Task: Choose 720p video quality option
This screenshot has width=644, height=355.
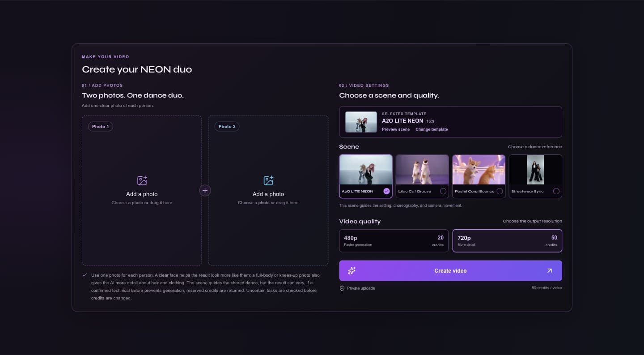Action: (507, 241)
